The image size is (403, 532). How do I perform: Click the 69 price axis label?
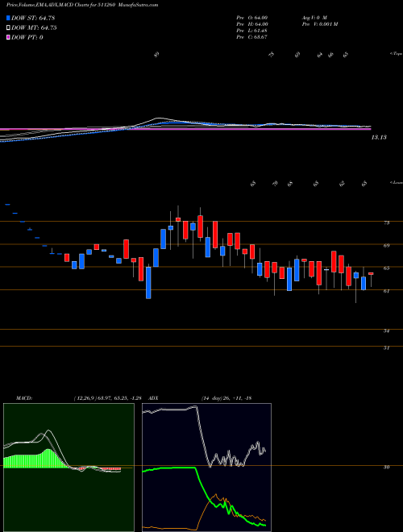386,245
